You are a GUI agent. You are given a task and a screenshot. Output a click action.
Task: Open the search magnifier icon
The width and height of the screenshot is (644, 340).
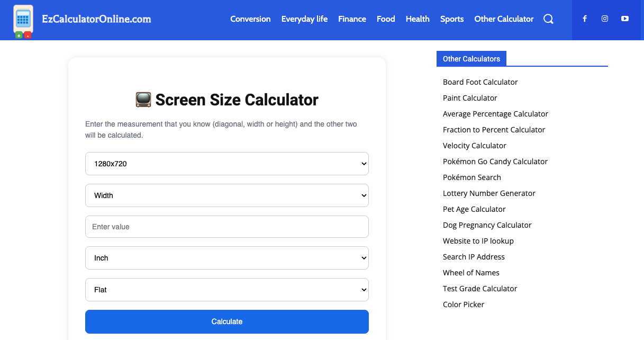click(548, 19)
